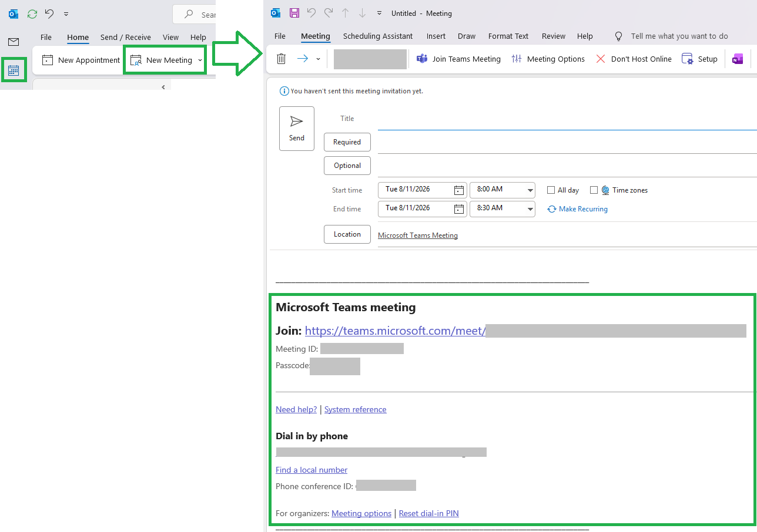The height and width of the screenshot is (532, 757).
Task: Click the Microsoft Teams Meeting location field
Action: pyautogui.click(x=567, y=236)
